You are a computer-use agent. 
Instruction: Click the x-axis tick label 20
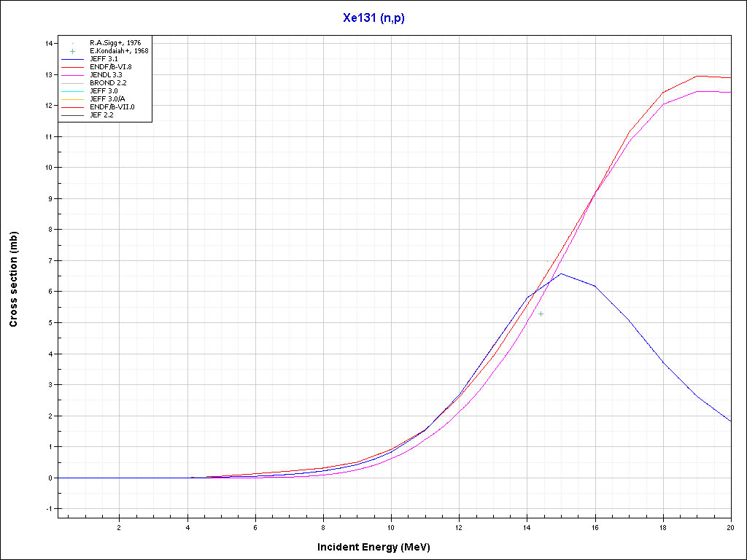coord(730,526)
